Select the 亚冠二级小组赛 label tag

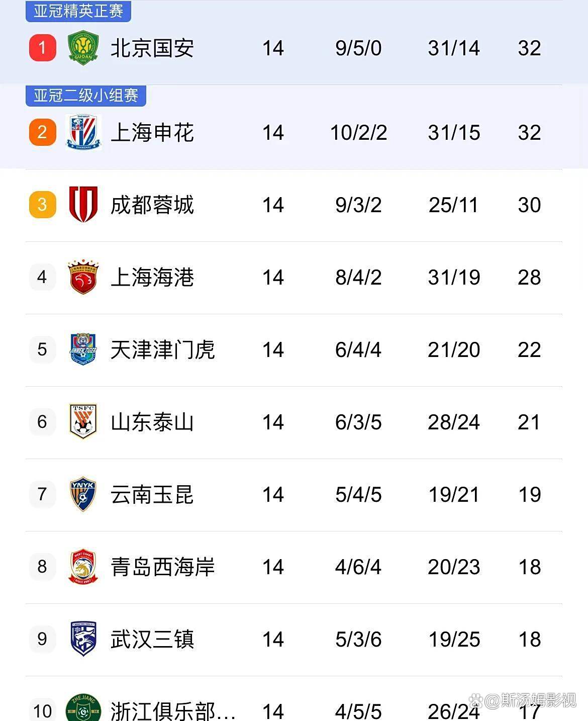86,95
